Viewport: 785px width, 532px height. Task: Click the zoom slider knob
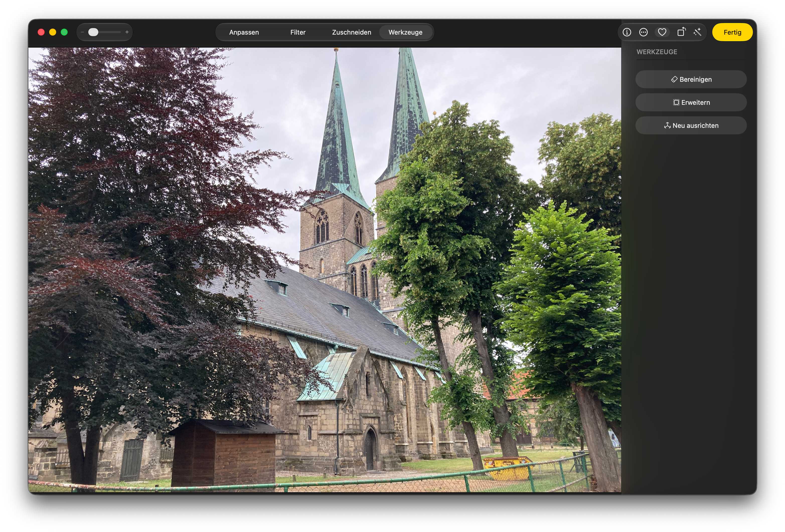click(93, 32)
